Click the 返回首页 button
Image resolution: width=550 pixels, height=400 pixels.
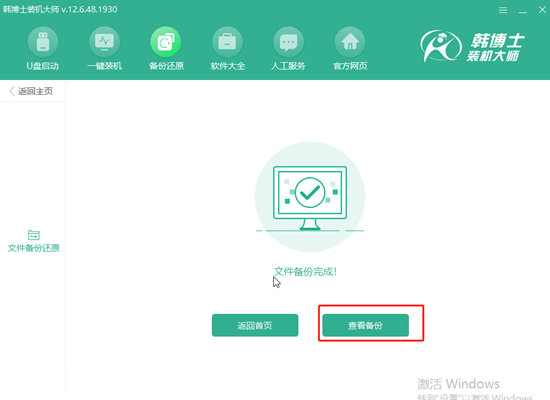(255, 325)
